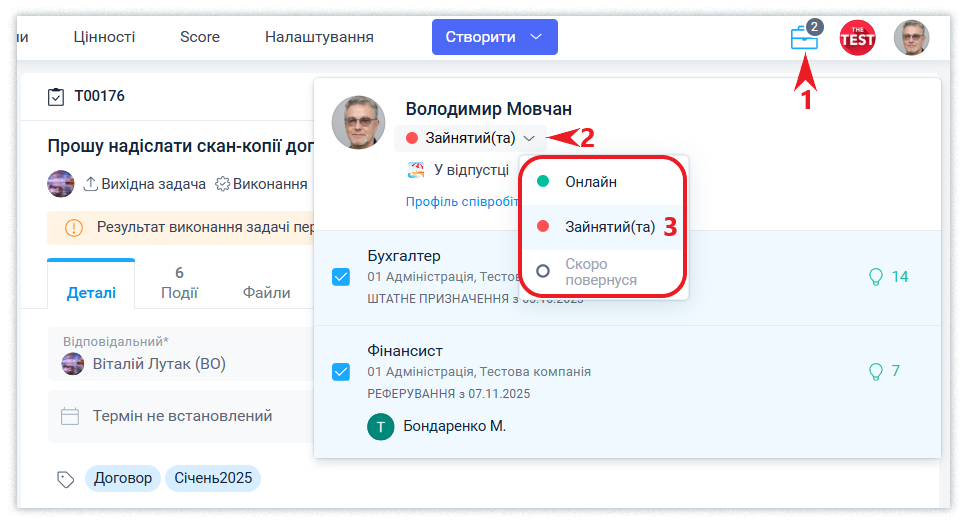Click the Січень2025 tag
The width and height of the screenshot is (967, 524).
click(212, 478)
